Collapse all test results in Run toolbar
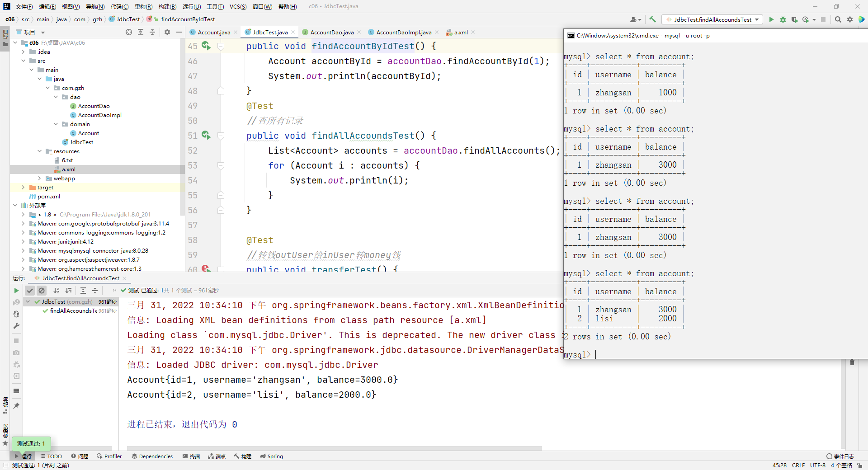The height and width of the screenshot is (470, 868). pos(95,291)
